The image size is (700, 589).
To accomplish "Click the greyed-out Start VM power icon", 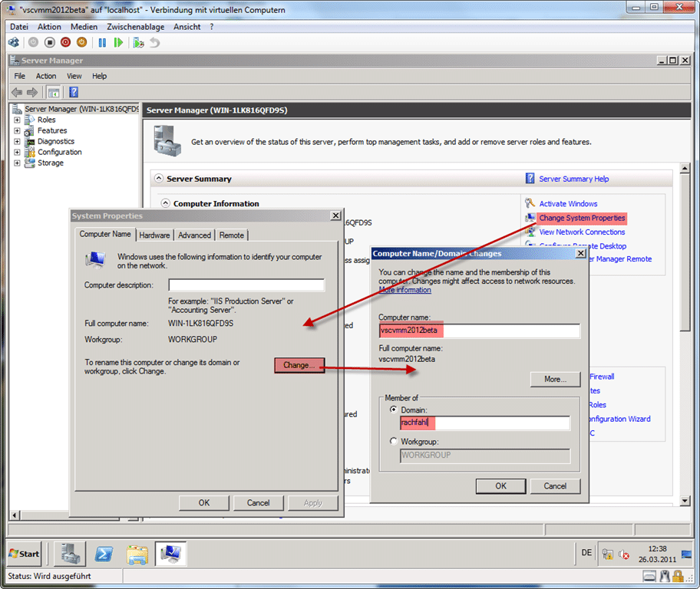I will click(34, 42).
